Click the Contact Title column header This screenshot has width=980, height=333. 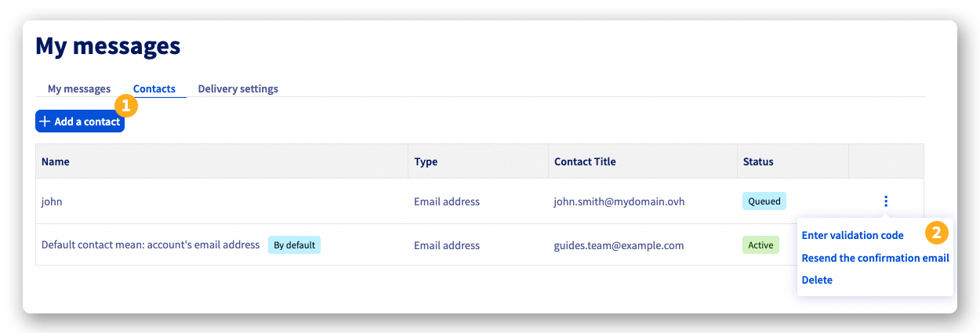(585, 161)
